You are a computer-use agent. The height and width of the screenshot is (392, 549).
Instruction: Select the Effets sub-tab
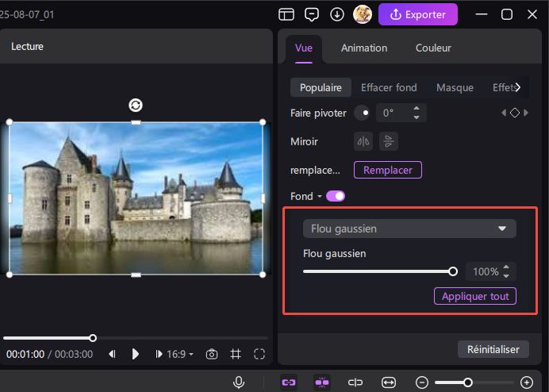coord(503,87)
